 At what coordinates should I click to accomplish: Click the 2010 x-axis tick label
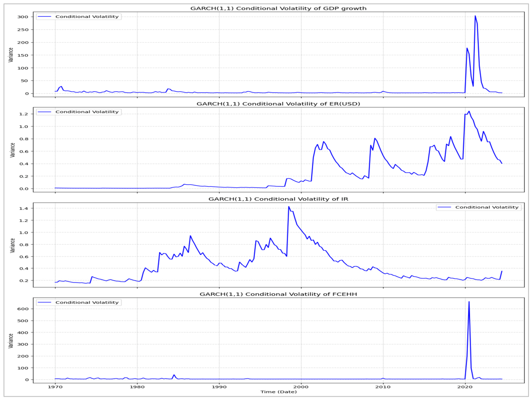coord(383,387)
